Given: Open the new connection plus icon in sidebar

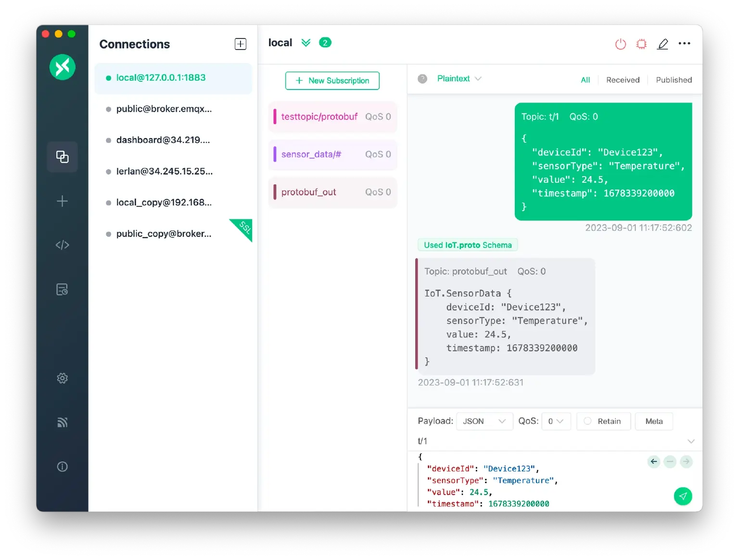Looking at the screenshot, I should (x=62, y=201).
